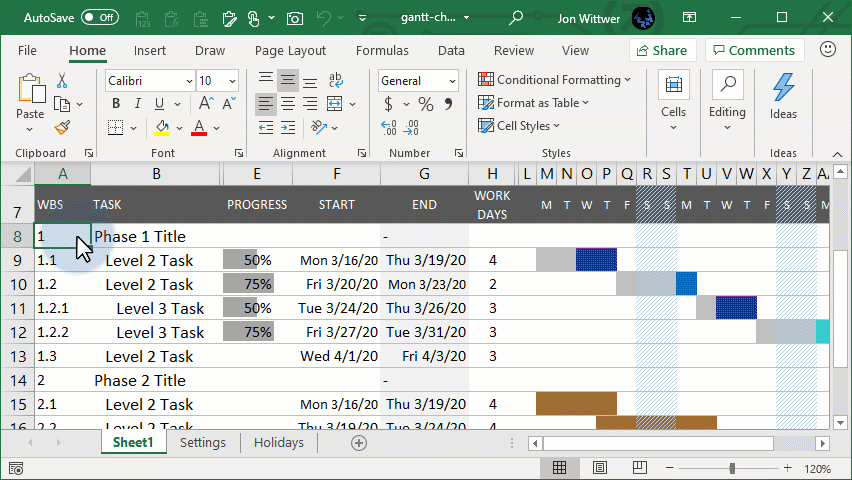
Task: Click Align Right icon
Action: pos(310,103)
